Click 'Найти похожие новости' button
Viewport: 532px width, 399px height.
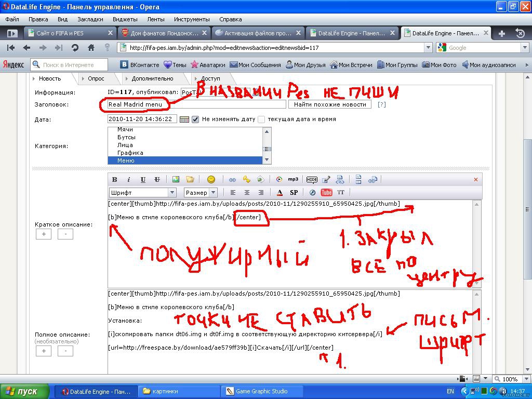330,104
